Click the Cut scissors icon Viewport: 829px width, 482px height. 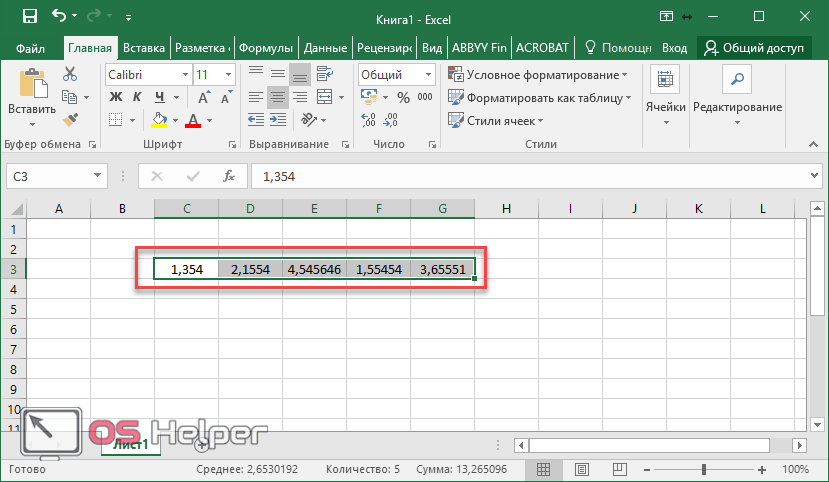pyautogui.click(x=70, y=74)
